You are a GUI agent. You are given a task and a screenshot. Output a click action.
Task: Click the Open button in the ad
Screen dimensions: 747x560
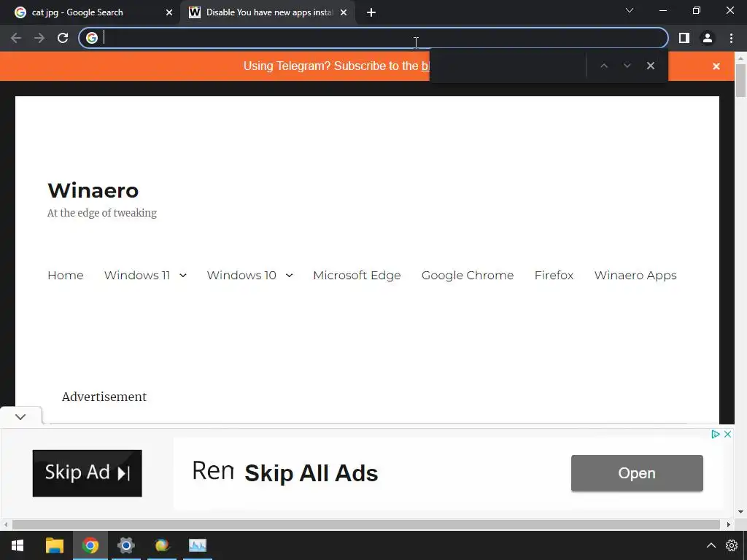(x=637, y=472)
